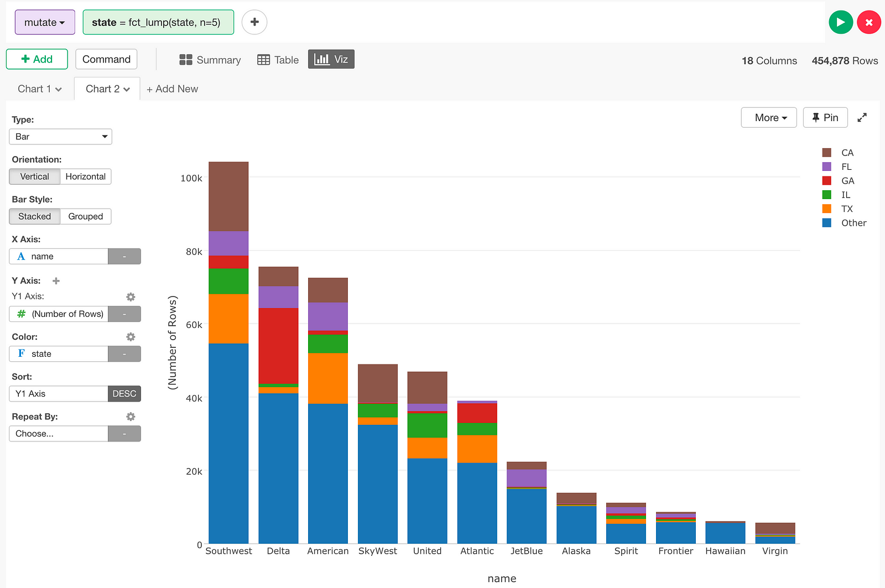This screenshot has width=885, height=588.
Task: Run the step with green play button
Action: pyautogui.click(x=841, y=22)
